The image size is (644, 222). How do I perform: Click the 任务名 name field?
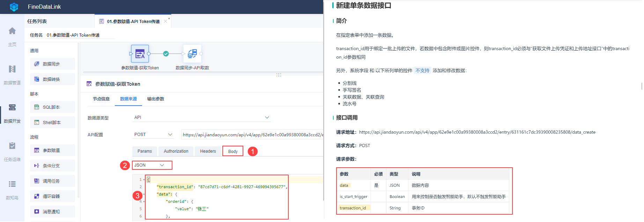tap(80, 35)
